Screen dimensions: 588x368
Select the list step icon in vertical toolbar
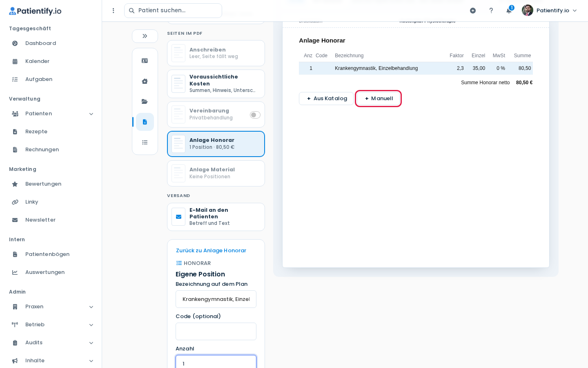145,142
